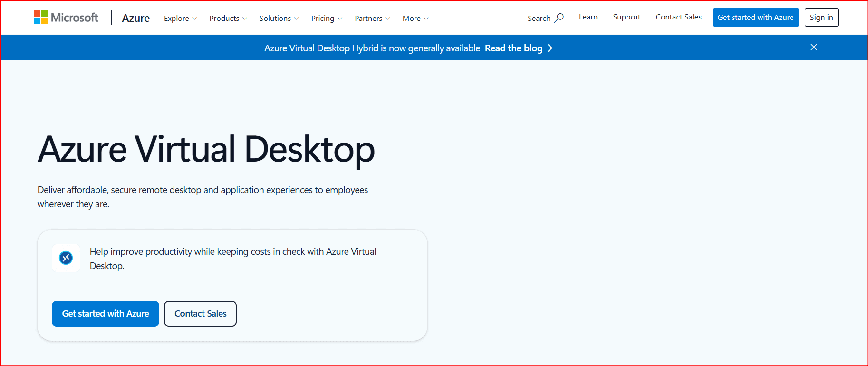
Task: Open the Partners dropdown
Action: coord(372,19)
